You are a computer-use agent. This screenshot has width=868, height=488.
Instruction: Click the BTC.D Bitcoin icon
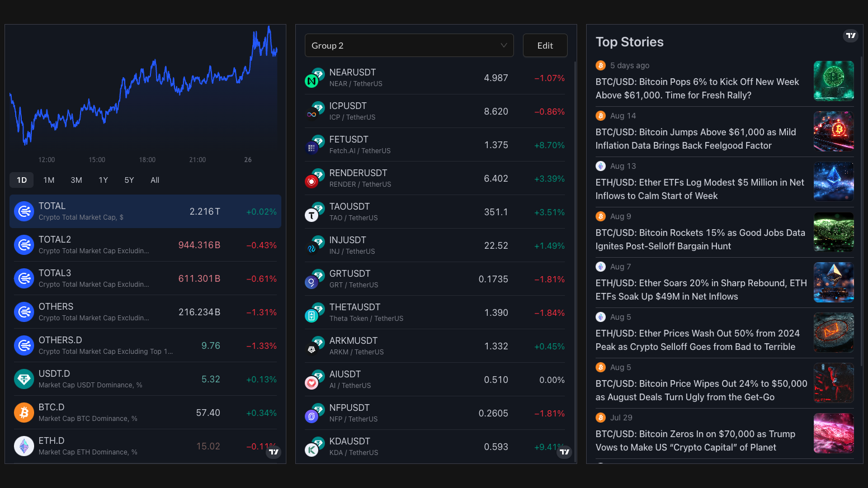pyautogui.click(x=24, y=413)
